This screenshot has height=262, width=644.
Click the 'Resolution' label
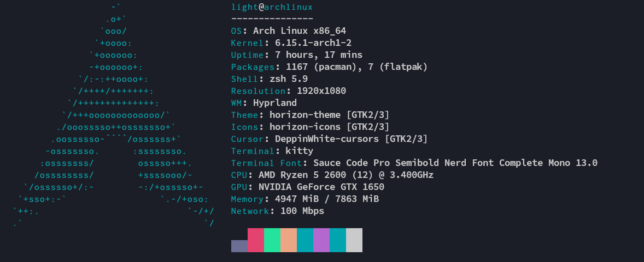click(x=259, y=91)
